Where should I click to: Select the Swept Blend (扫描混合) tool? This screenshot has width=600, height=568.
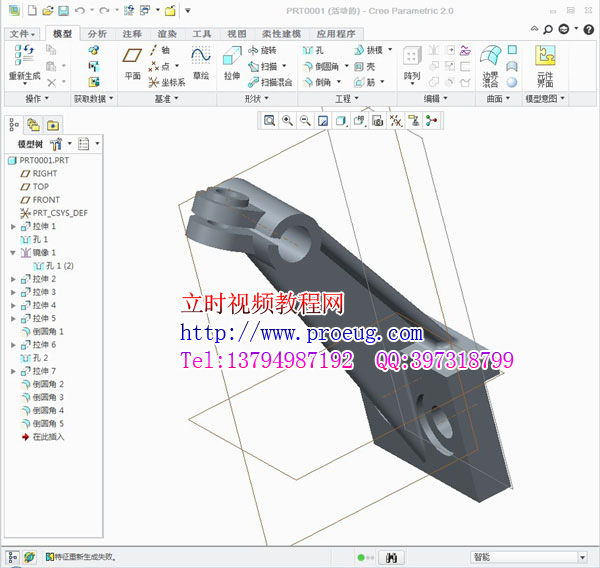point(270,82)
